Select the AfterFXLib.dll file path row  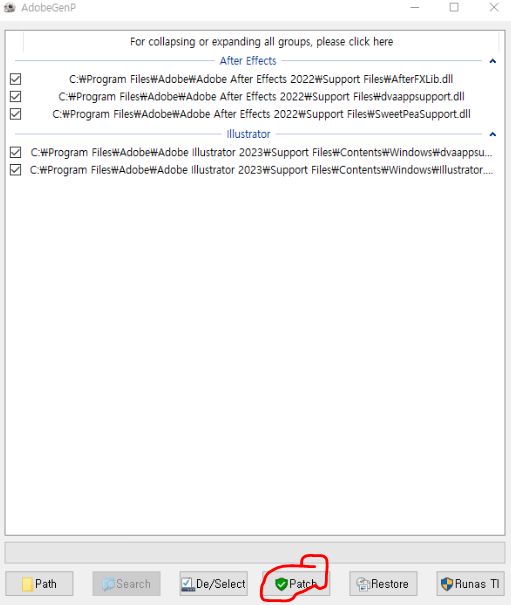[261, 79]
